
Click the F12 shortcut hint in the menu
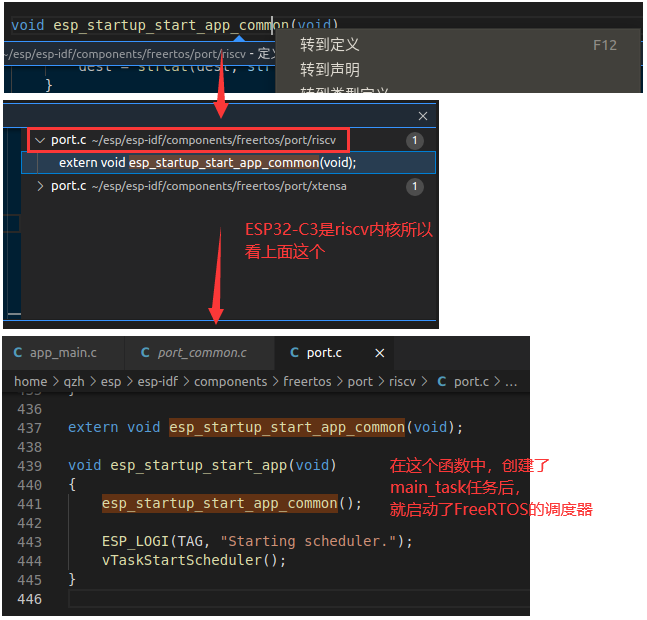tap(605, 45)
